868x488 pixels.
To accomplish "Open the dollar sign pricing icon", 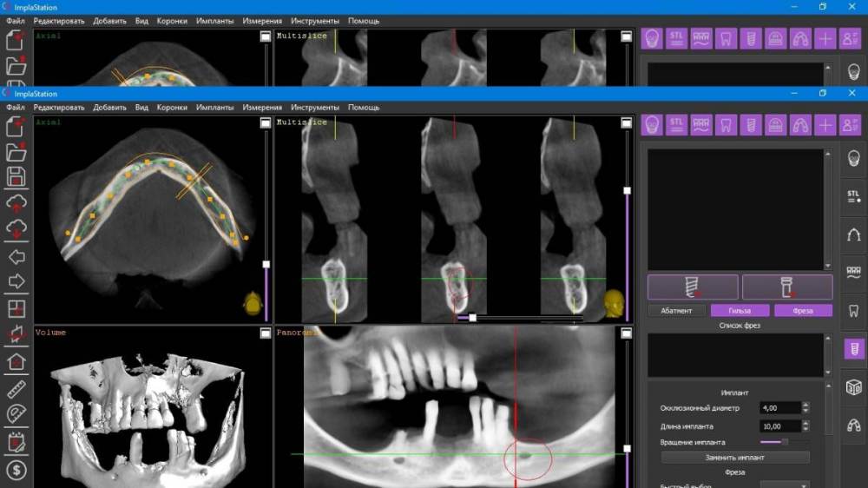I will click(x=16, y=470).
